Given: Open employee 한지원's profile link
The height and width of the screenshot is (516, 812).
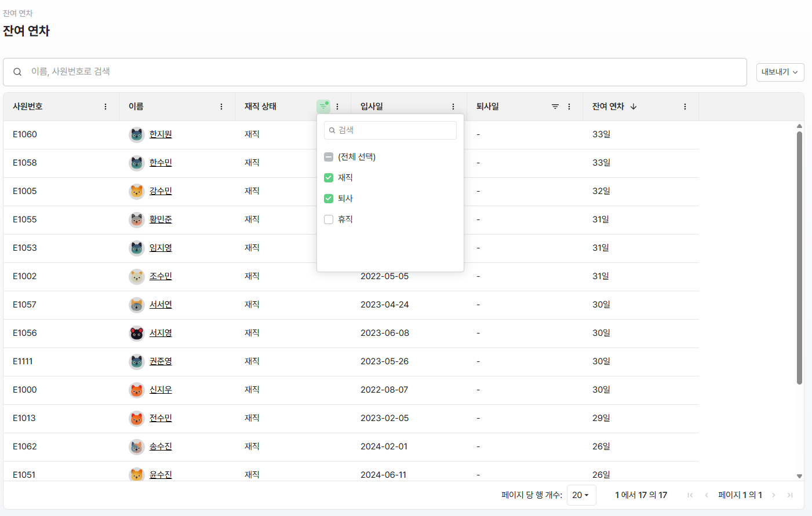Looking at the screenshot, I should click(x=161, y=134).
